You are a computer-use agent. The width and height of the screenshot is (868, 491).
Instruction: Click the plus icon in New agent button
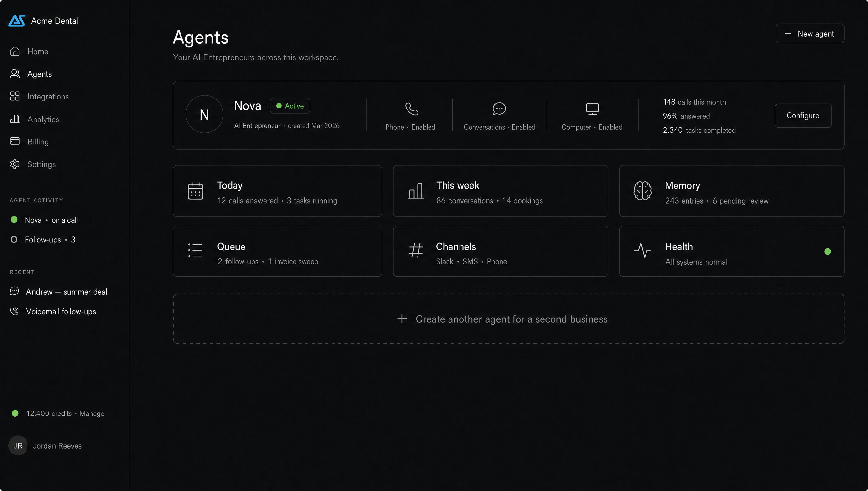(788, 34)
